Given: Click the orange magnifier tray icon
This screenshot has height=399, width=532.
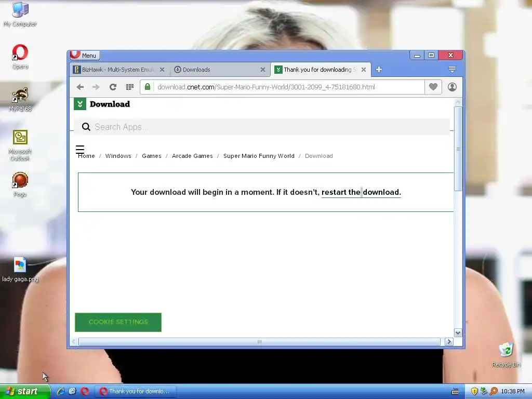Looking at the screenshot, I should pos(494,392).
